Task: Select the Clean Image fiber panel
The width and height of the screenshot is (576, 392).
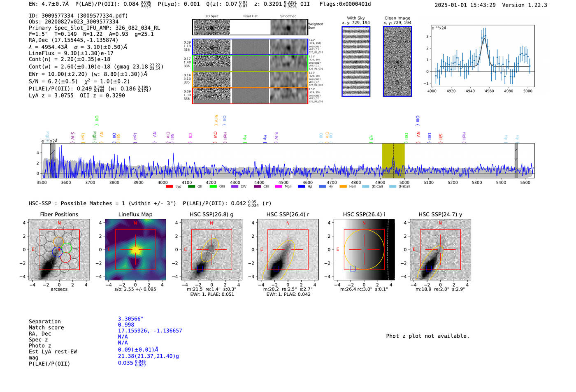Action: pyautogui.click(x=397, y=62)
